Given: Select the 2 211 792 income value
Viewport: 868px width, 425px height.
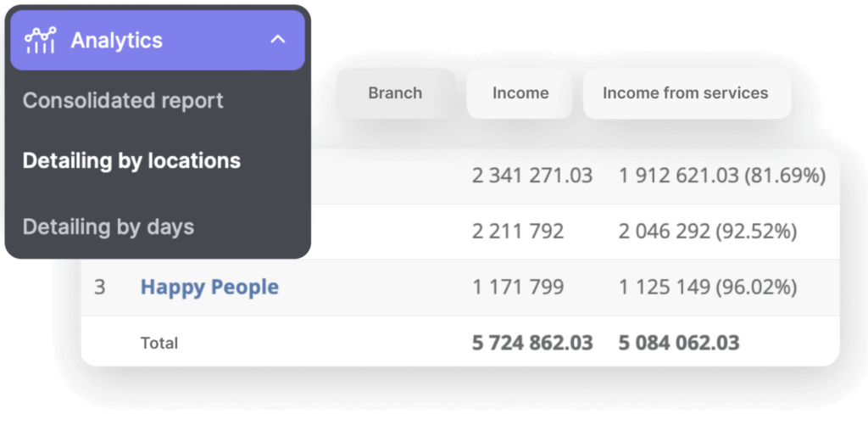Looking at the screenshot, I should tap(518, 232).
